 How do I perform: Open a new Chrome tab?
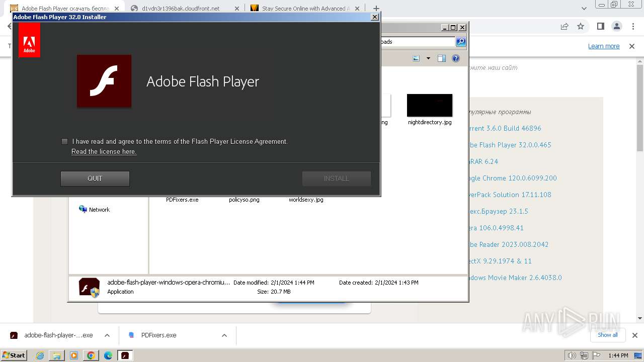click(376, 9)
